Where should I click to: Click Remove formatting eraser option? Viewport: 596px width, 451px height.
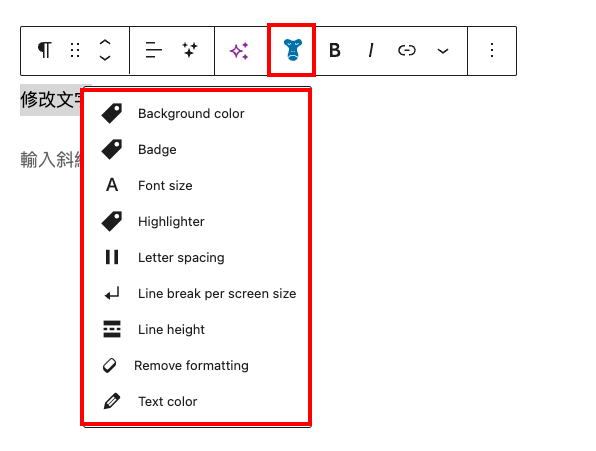pos(196,366)
